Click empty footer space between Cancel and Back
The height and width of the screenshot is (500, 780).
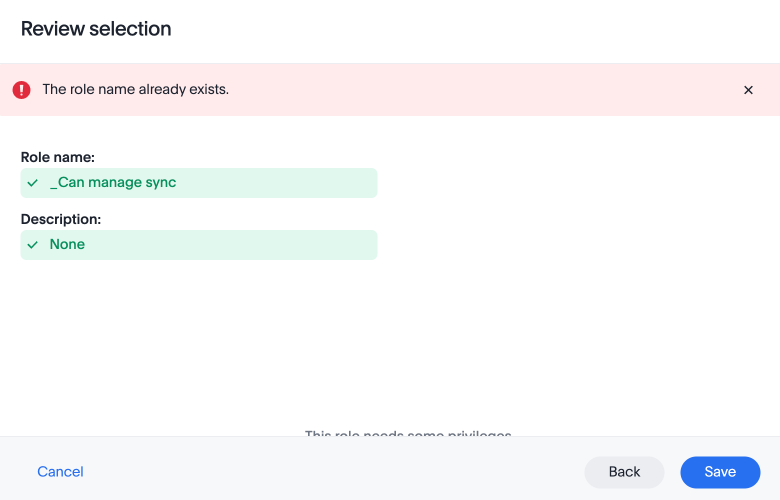click(x=330, y=472)
